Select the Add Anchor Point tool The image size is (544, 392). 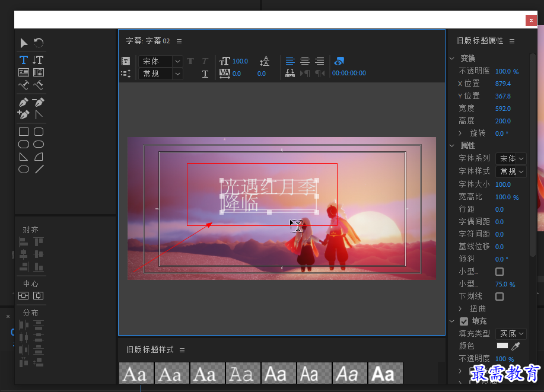pyautogui.click(x=24, y=114)
